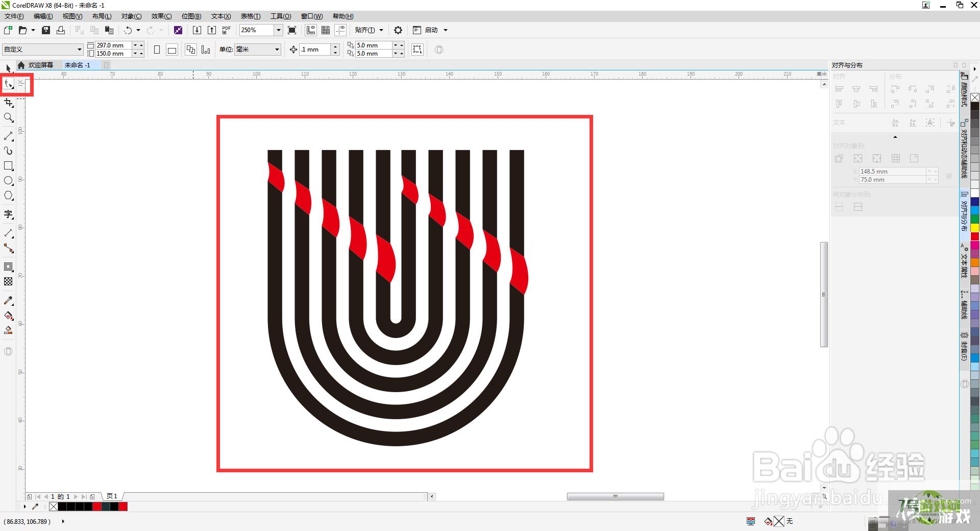980x531 pixels.
Task: Click the page width 297.0 mm field
Action: (x=114, y=45)
